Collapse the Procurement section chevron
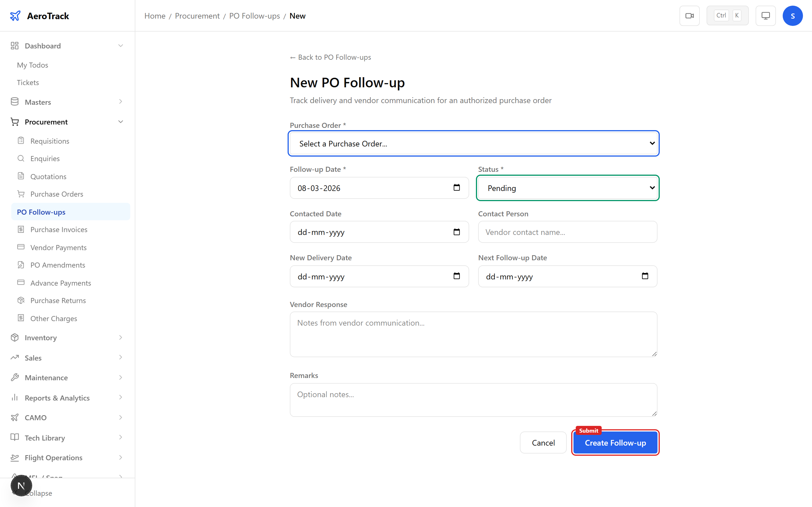This screenshot has height=507, width=812. (x=120, y=122)
